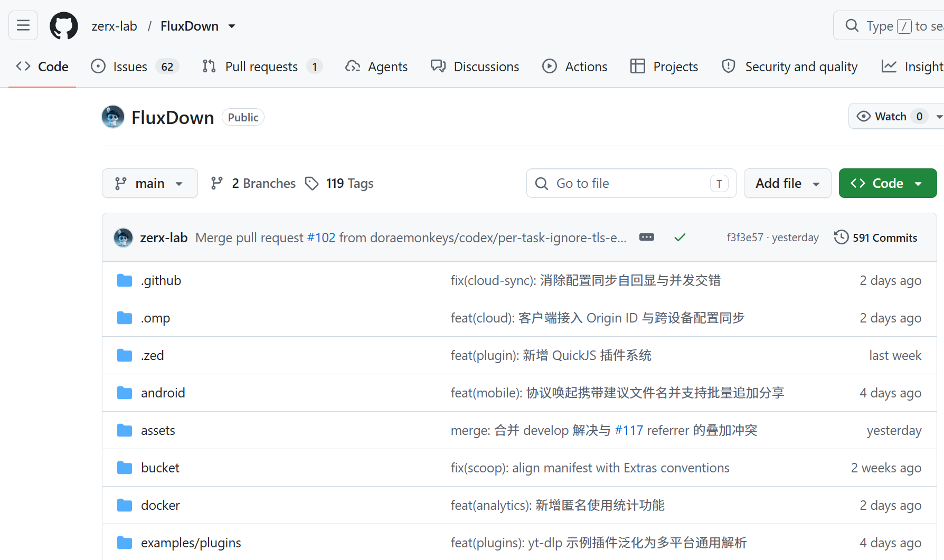Image resolution: width=944 pixels, height=560 pixels.
Task: Open the green Code clone dropdown
Action: click(888, 183)
